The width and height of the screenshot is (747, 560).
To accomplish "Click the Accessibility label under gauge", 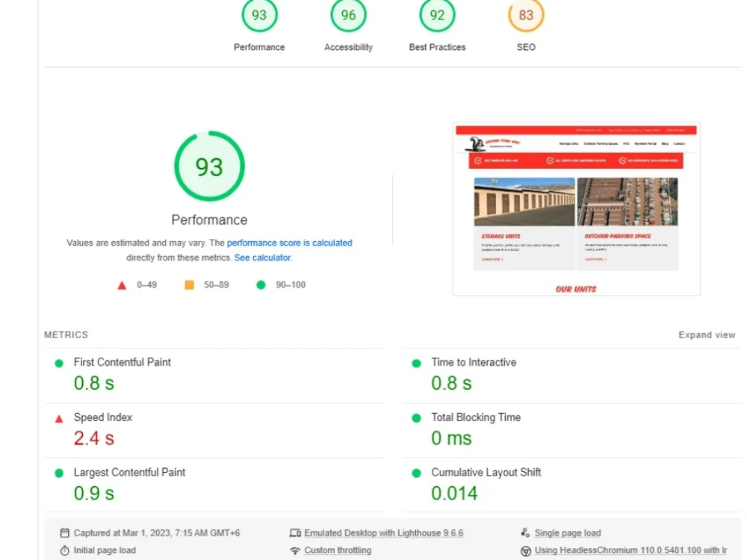I will tap(348, 47).
